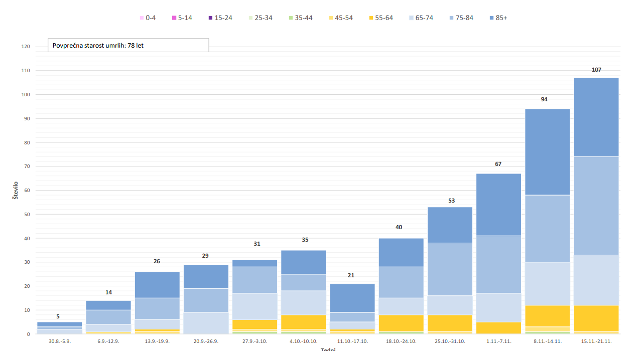Viewport: 644px width, 351px height.
Task: Click the 65-74 segment of the 20.9.-26.9. bar
Action: pyautogui.click(x=206, y=323)
